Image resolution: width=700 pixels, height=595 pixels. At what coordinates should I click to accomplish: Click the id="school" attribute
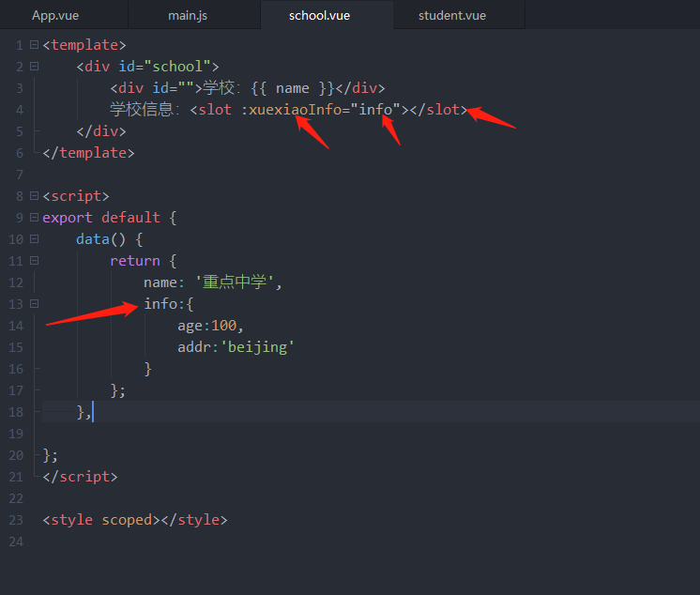(164, 67)
